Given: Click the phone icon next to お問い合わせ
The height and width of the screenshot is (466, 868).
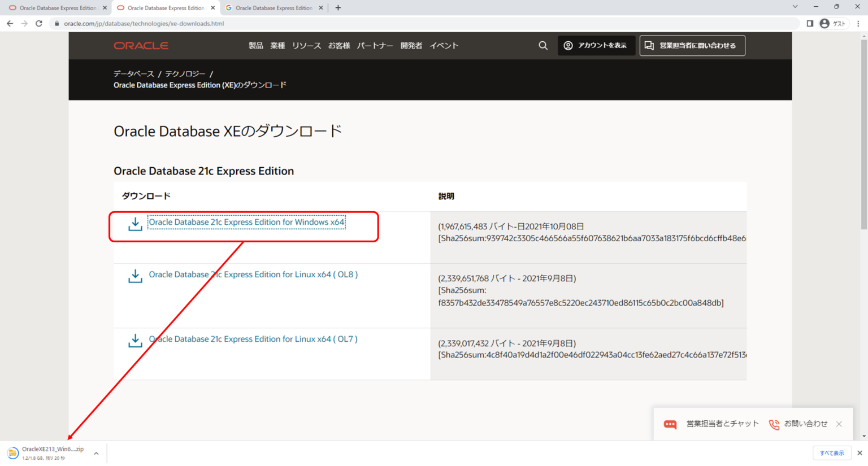Looking at the screenshot, I should click(x=774, y=424).
